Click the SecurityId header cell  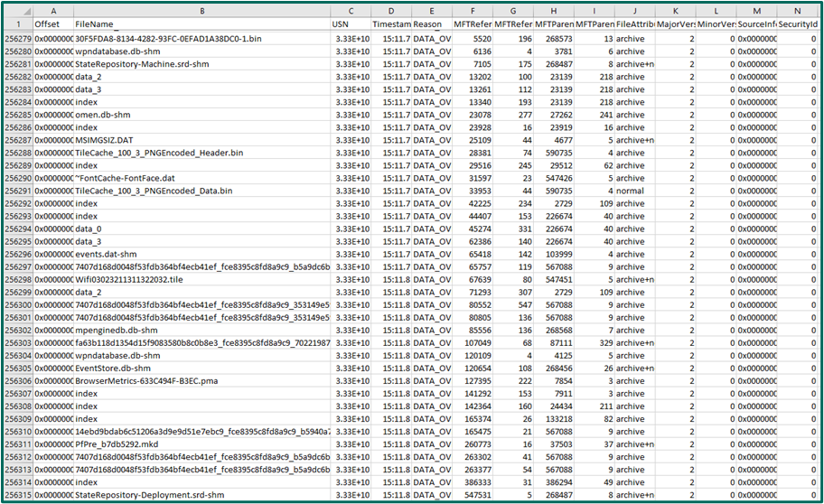(797, 24)
